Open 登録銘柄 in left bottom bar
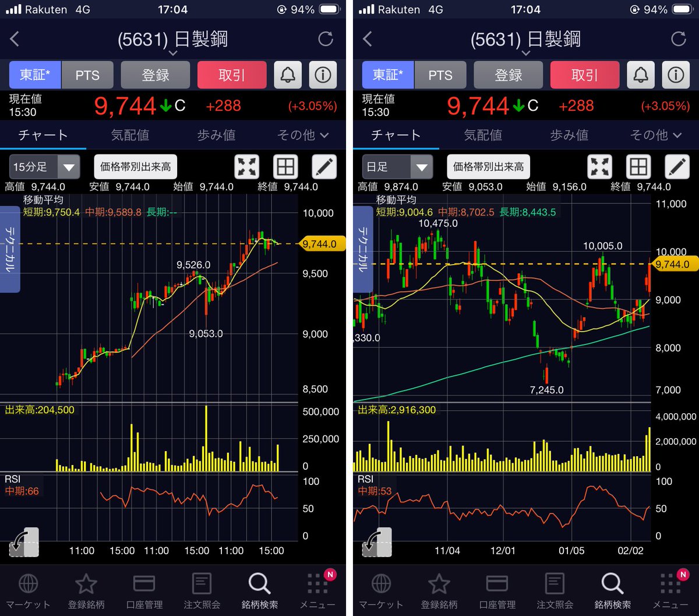The image size is (699, 616). [86, 591]
